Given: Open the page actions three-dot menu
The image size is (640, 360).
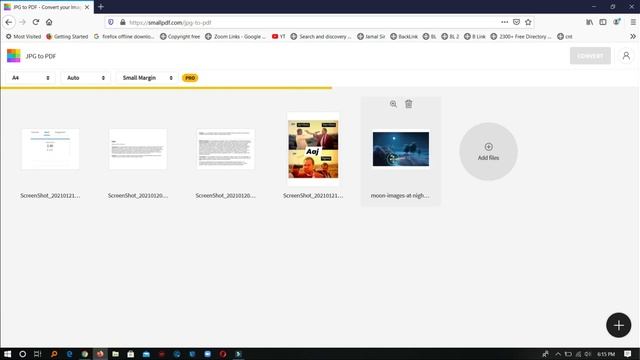Looking at the screenshot, I should pyautogui.click(x=504, y=22).
